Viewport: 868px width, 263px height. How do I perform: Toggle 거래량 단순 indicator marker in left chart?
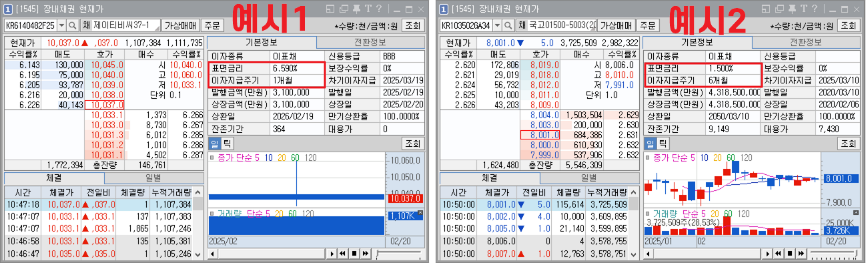pyautogui.click(x=212, y=214)
